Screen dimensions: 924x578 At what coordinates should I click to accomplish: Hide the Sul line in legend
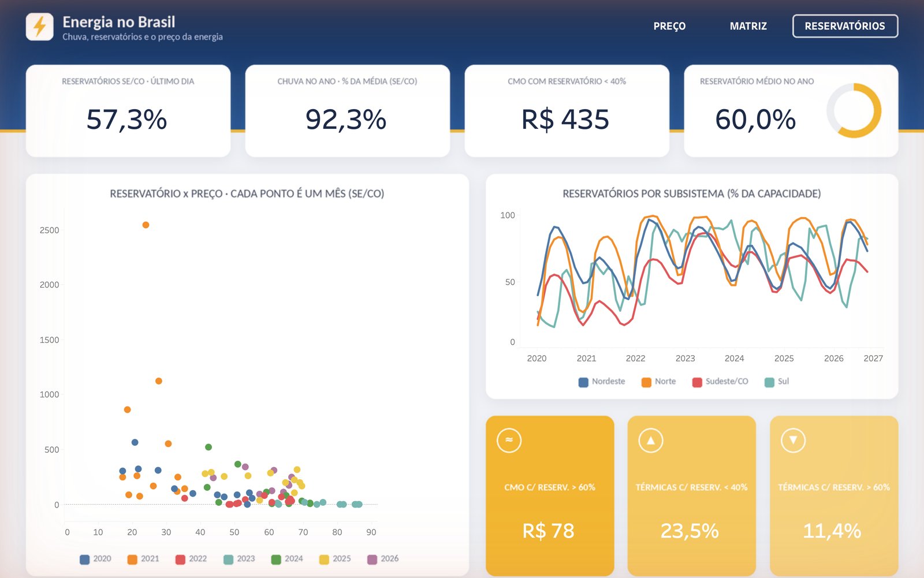click(777, 382)
